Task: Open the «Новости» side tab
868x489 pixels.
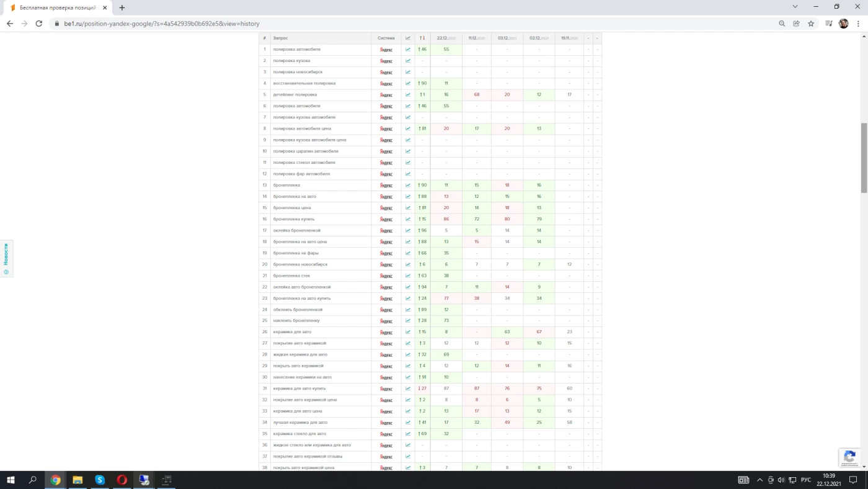Action: 6,258
